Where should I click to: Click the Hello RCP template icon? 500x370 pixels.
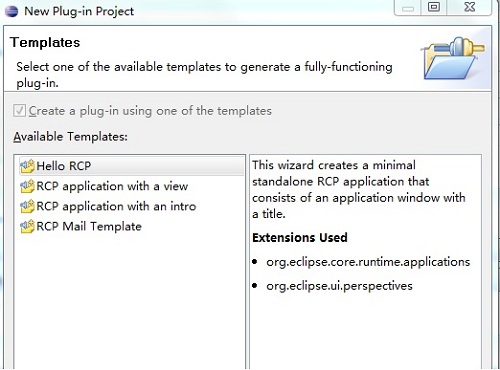pos(27,166)
